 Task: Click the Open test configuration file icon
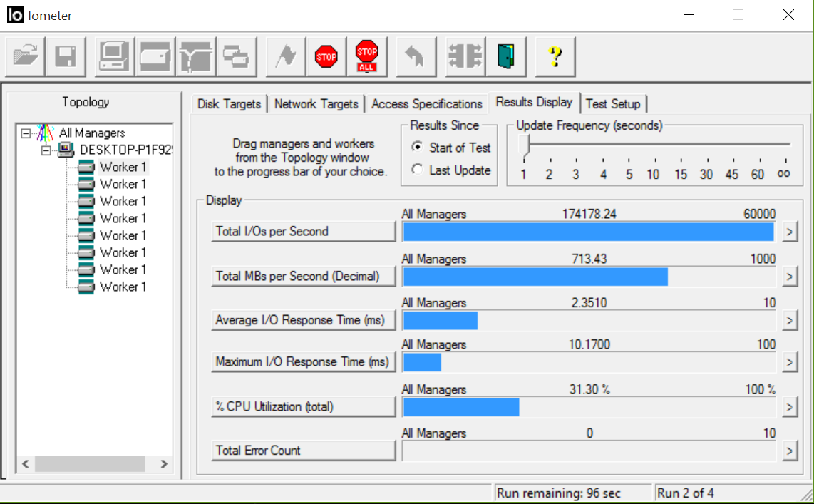[x=25, y=56]
